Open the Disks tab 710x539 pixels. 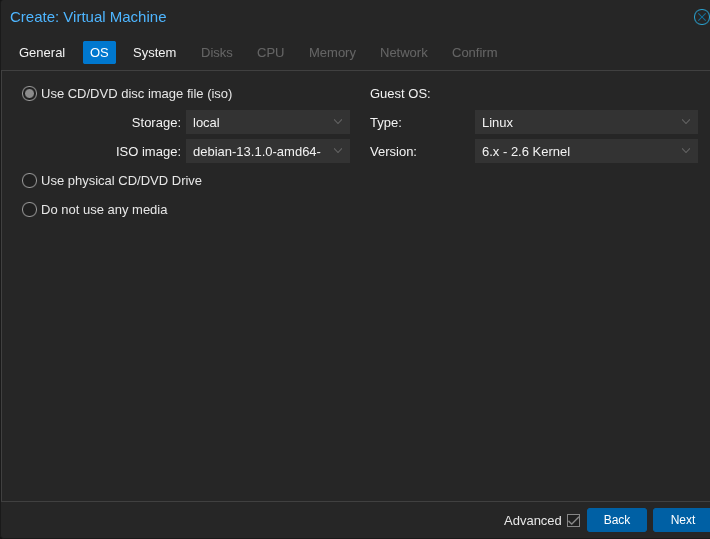(x=216, y=52)
